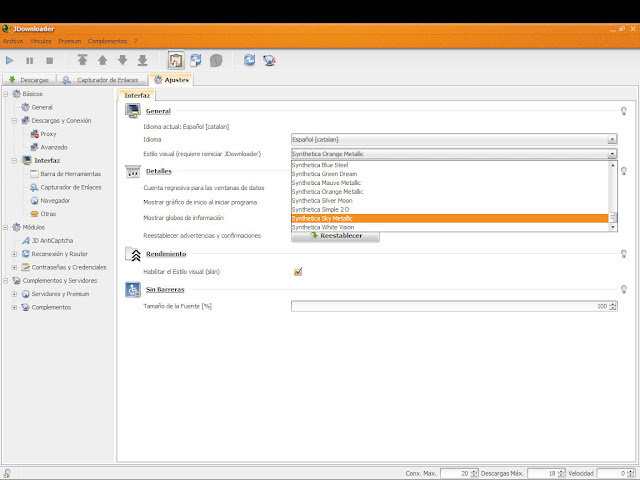
Task: Stop downloads with the stop icon
Action: coord(49,61)
